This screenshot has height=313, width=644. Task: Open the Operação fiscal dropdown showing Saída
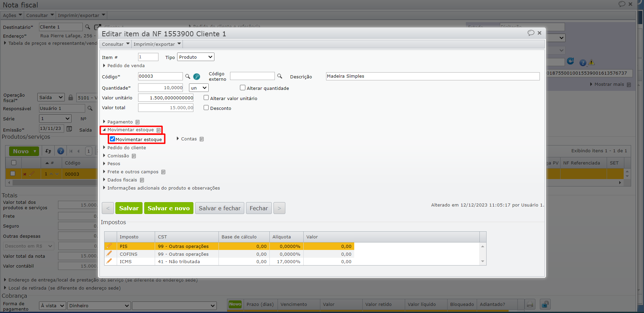tap(51, 97)
